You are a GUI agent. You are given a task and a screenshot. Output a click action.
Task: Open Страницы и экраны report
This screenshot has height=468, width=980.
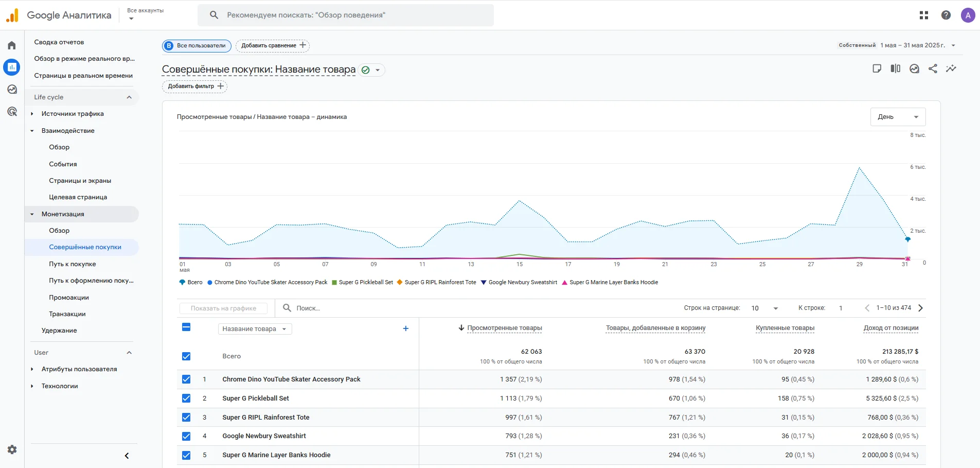pos(80,181)
